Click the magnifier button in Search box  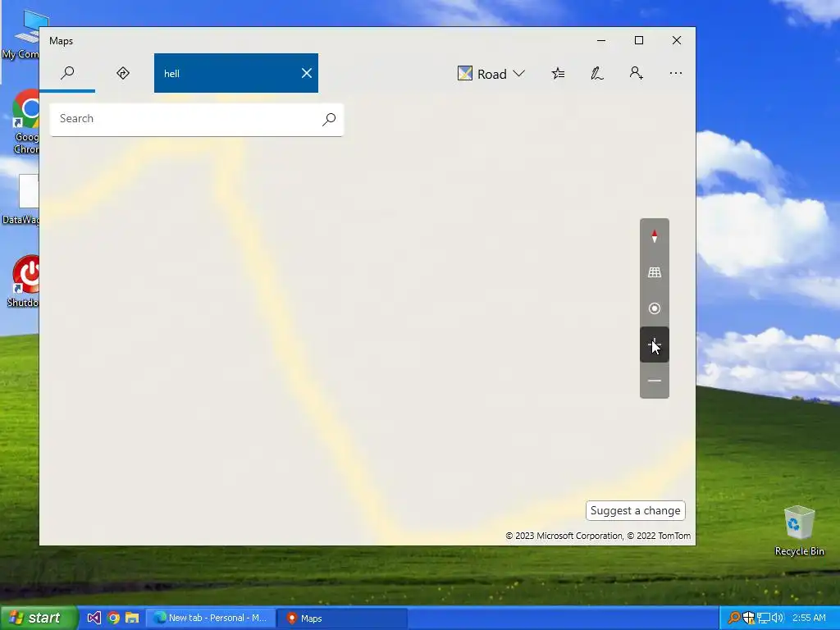[x=329, y=119]
